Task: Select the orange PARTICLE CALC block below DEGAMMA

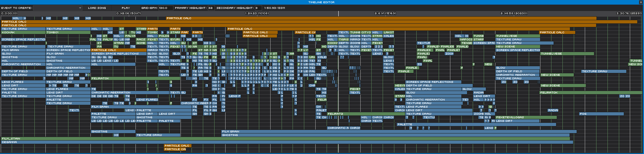Action: click(x=178, y=146)
